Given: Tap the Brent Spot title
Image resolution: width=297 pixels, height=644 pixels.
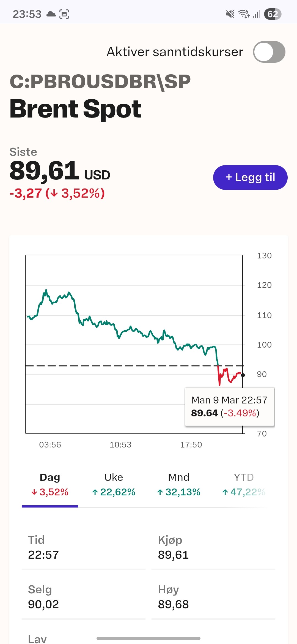Looking at the screenshot, I should tap(76, 109).
